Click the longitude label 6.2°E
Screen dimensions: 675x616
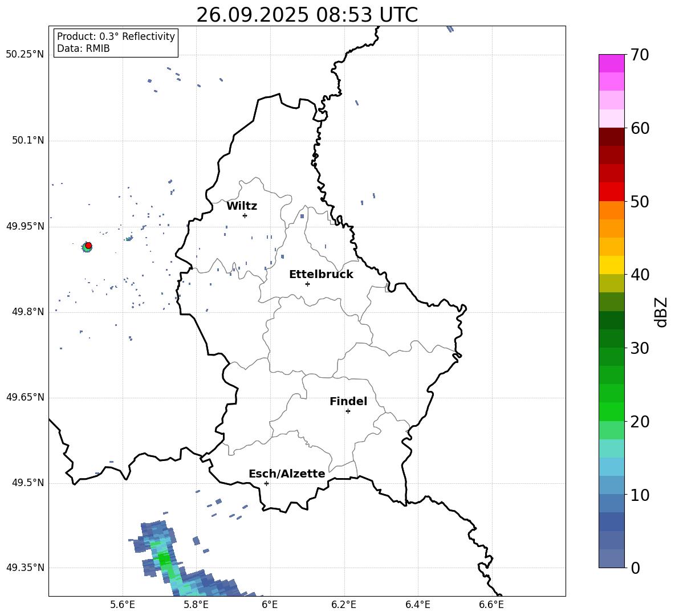coord(344,605)
